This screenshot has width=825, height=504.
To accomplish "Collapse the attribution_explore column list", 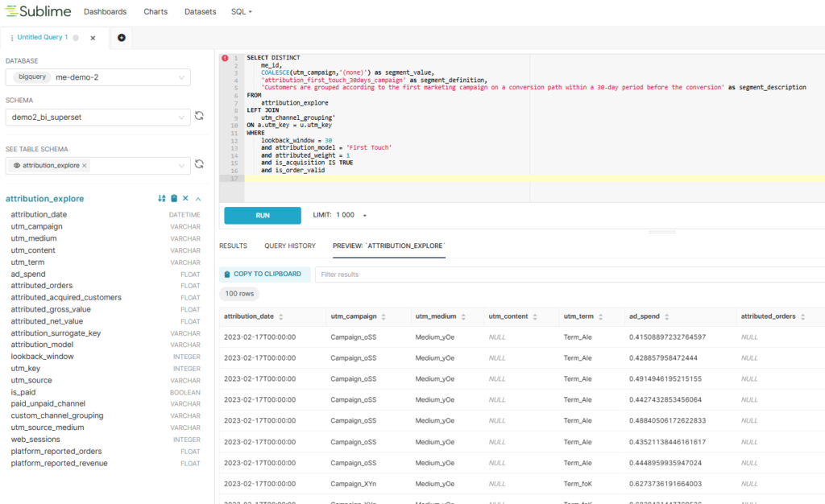I will (198, 199).
